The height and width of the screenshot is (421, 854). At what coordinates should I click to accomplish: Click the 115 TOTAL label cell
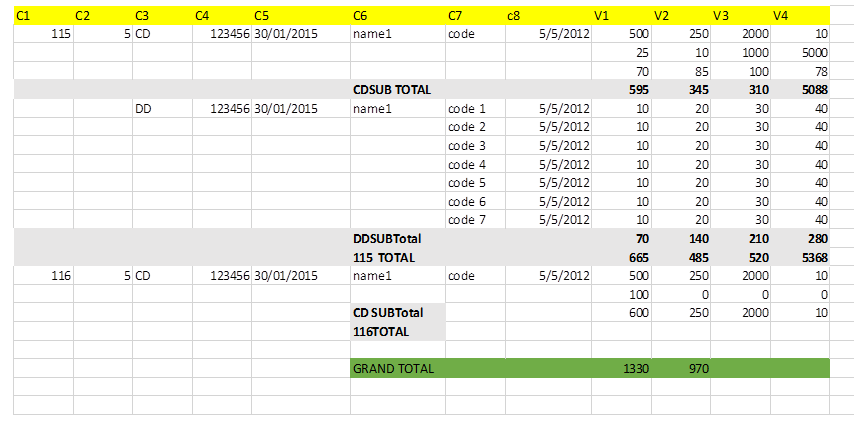point(398,258)
